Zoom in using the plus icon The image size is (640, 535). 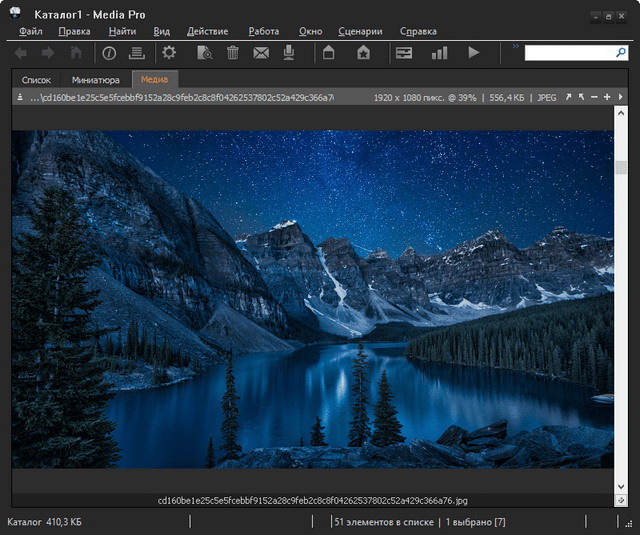607,97
